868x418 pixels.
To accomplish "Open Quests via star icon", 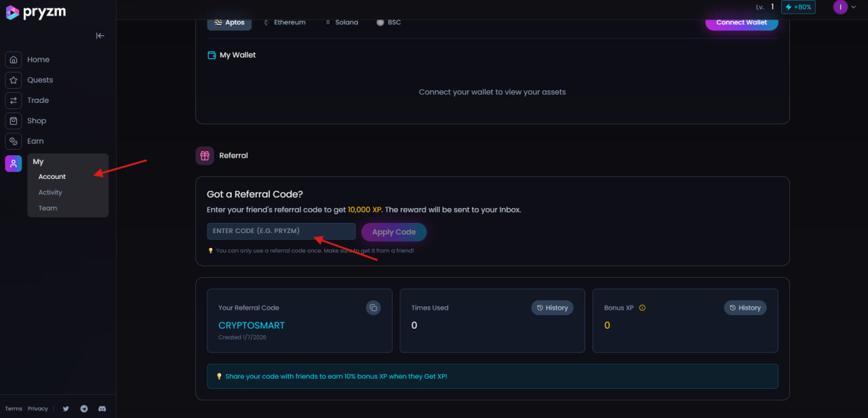I will pyautogui.click(x=14, y=80).
